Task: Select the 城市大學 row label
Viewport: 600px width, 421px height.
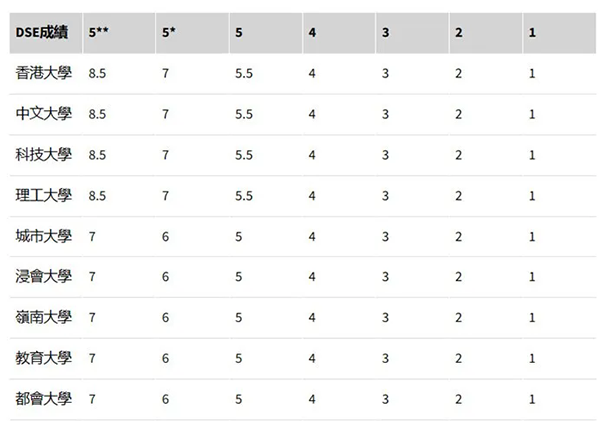Action: click(43, 236)
